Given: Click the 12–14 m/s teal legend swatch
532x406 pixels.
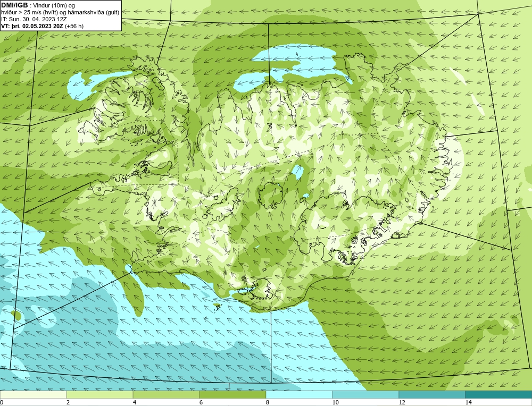Looking at the screenshot, I should point(432,395).
